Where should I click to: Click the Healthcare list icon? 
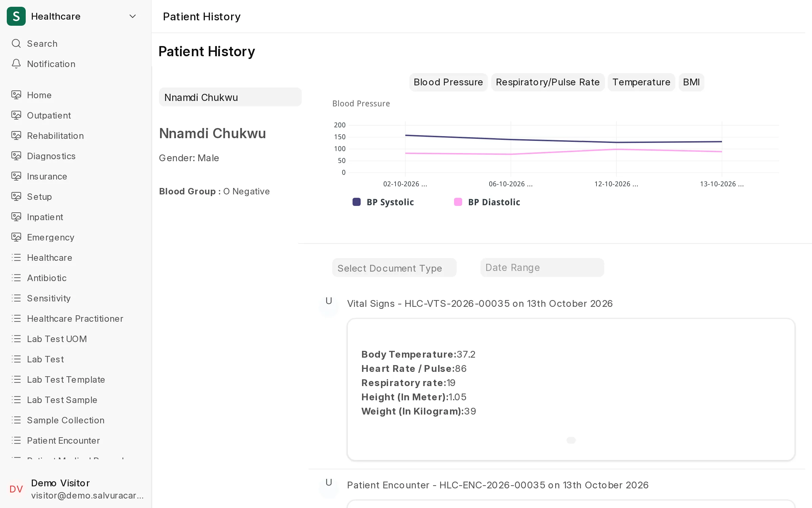tap(16, 258)
